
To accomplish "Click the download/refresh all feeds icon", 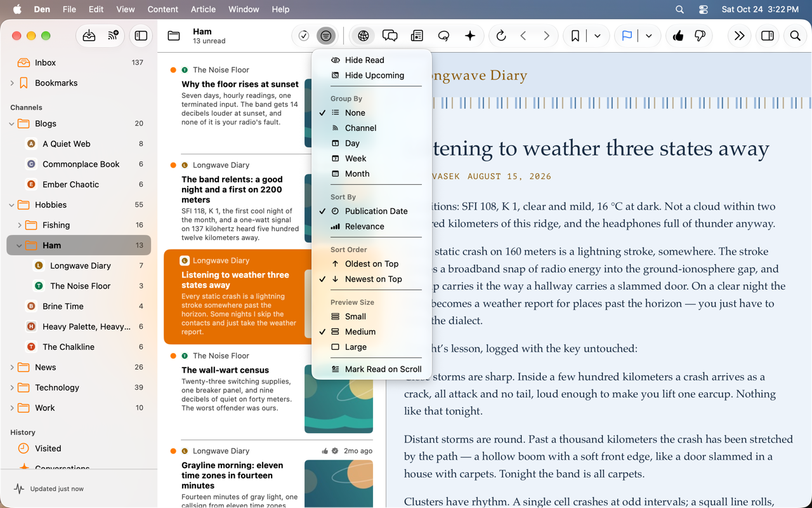I will tap(89, 36).
